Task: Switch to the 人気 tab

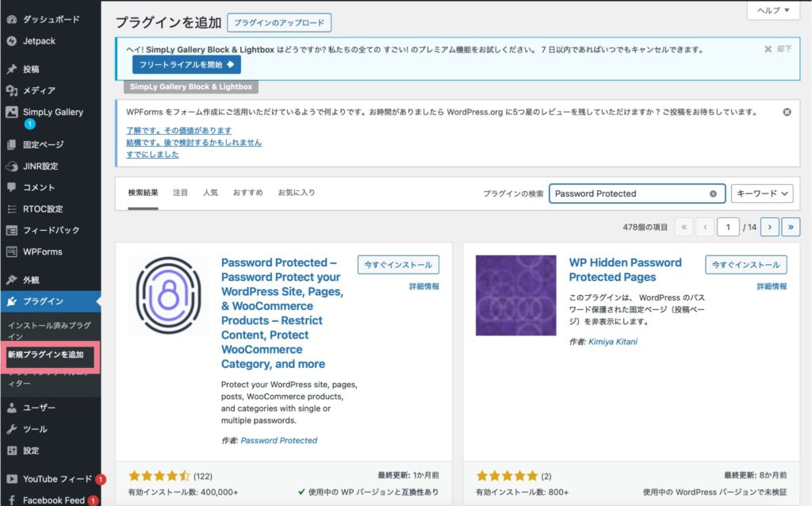Action: pos(210,193)
